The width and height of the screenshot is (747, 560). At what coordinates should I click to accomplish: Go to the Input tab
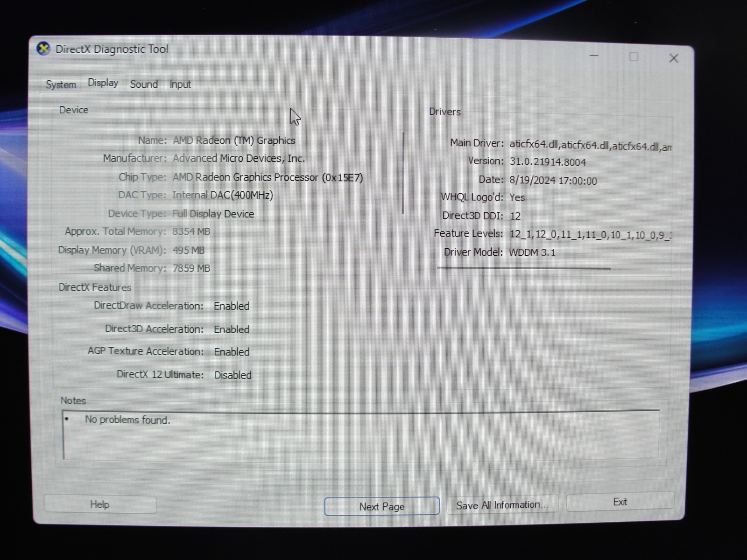pyautogui.click(x=180, y=84)
